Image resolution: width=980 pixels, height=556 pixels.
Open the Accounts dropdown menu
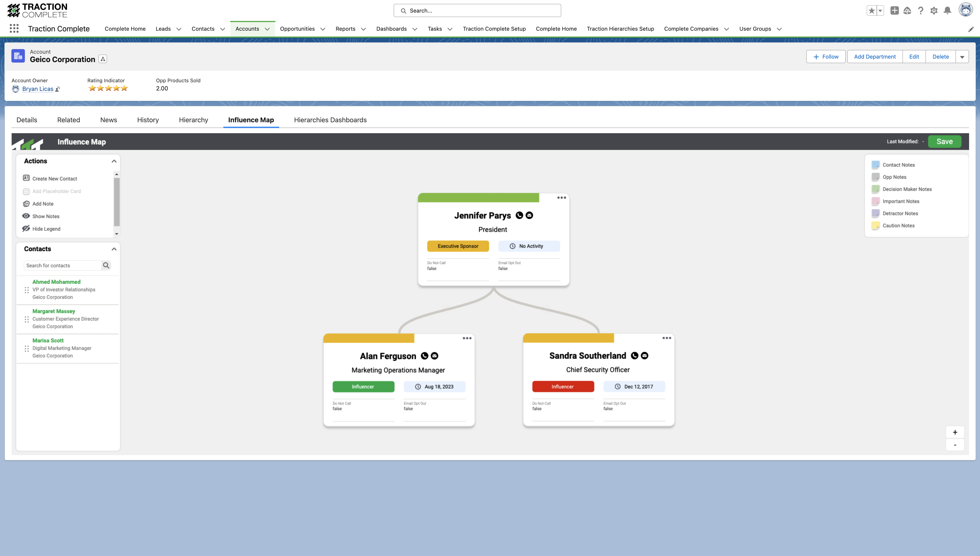tap(268, 29)
